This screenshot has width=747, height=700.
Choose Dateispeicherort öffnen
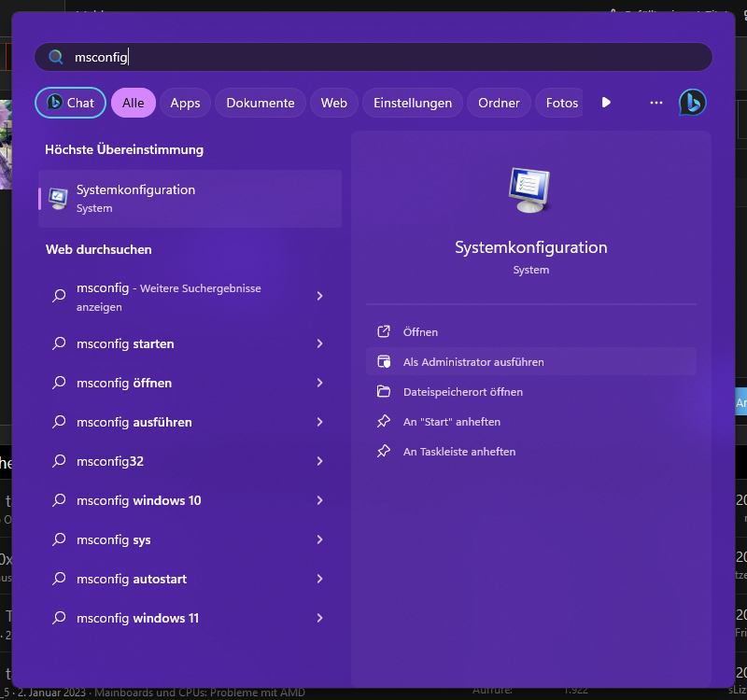pyautogui.click(x=531, y=392)
